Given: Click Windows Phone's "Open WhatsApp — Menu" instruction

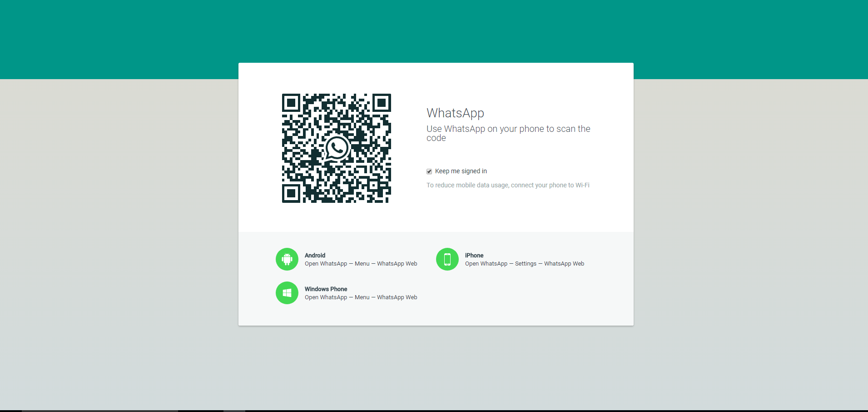Looking at the screenshot, I should point(361,297).
